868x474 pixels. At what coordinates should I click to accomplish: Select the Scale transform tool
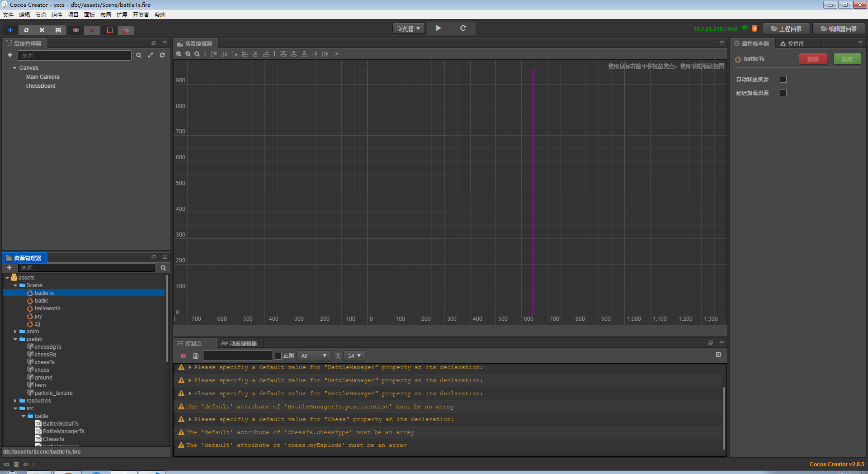click(42, 30)
